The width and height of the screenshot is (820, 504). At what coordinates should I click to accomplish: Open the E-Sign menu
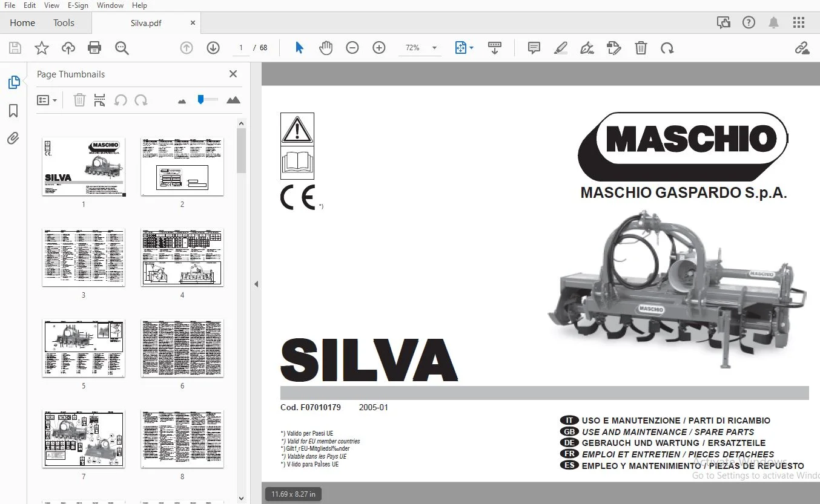pos(78,5)
